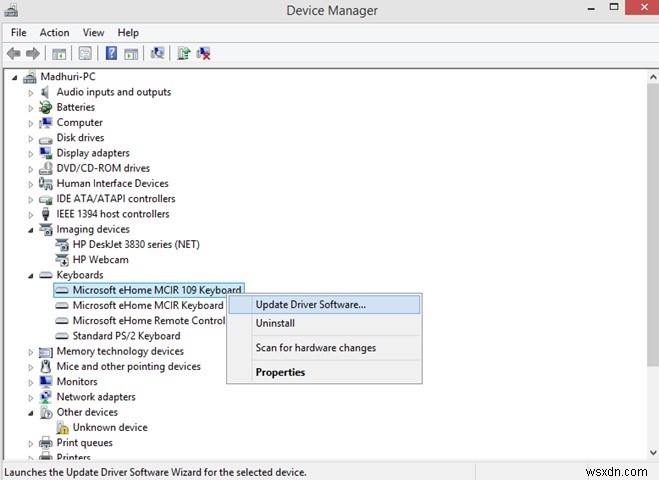Click the Uninstall device toolbar icon
This screenshot has width=659, height=482.
(203, 53)
